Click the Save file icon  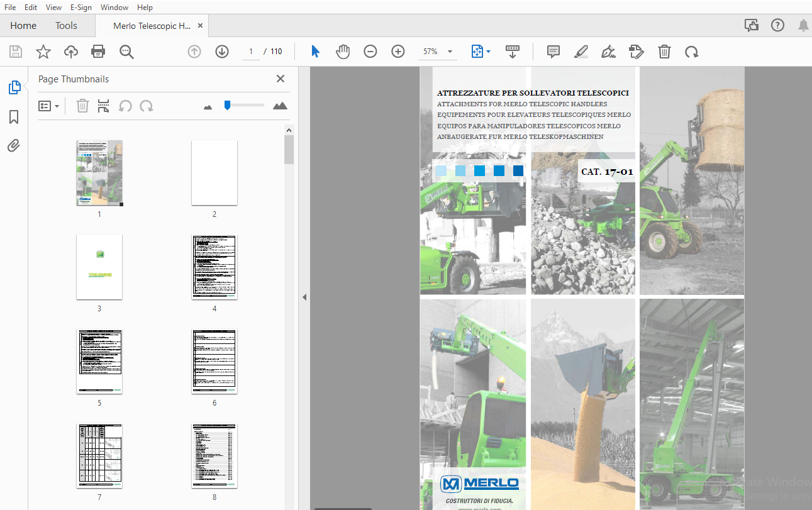(x=16, y=52)
